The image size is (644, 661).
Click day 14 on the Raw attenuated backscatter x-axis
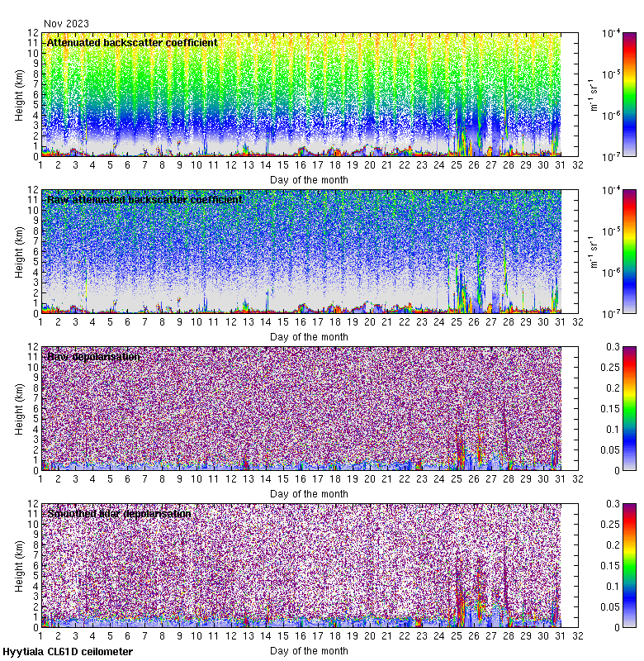266,322
